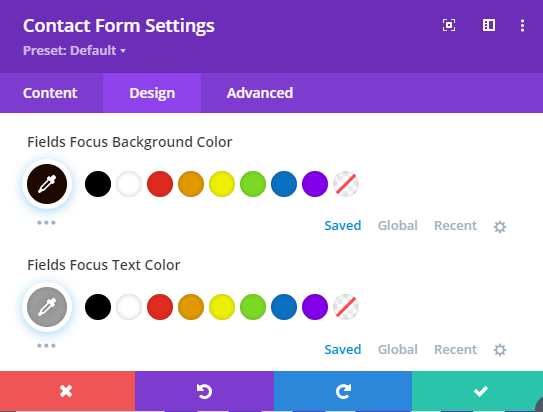Click the redo arrow button
The height and width of the screenshot is (412, 543).
click(343, 391)
